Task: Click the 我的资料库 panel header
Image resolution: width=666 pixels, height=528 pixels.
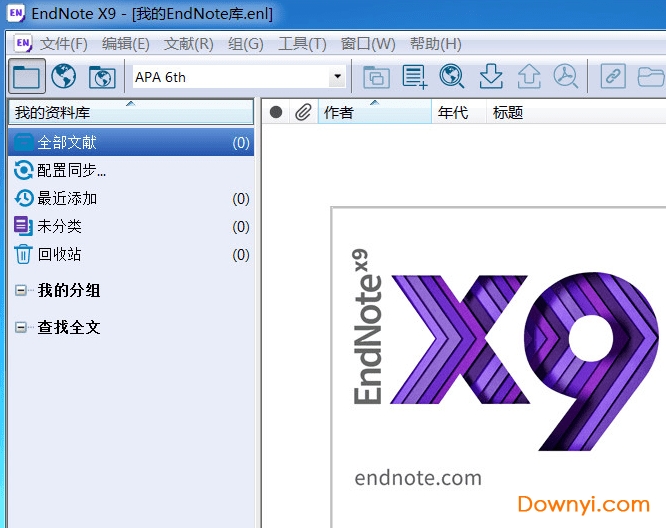Action: [131, 112]
